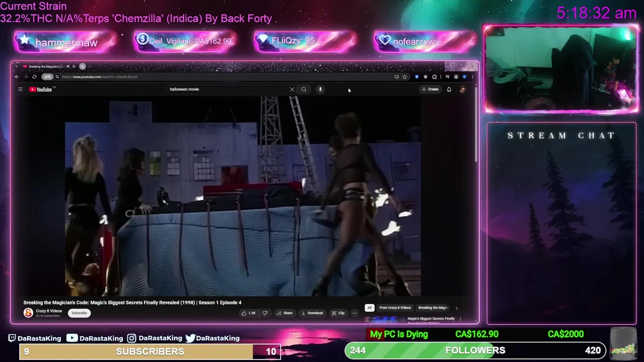
Task: Open more actions ellipsis beside Clip
Action: (354, 313)
